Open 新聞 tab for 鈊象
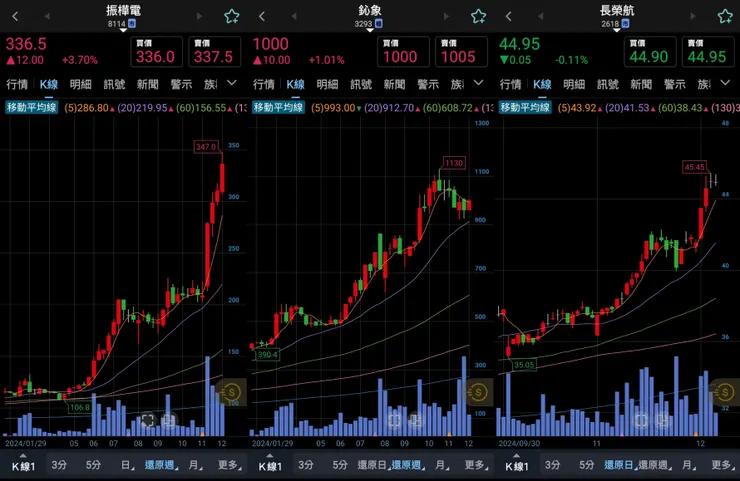 (395, 84)
